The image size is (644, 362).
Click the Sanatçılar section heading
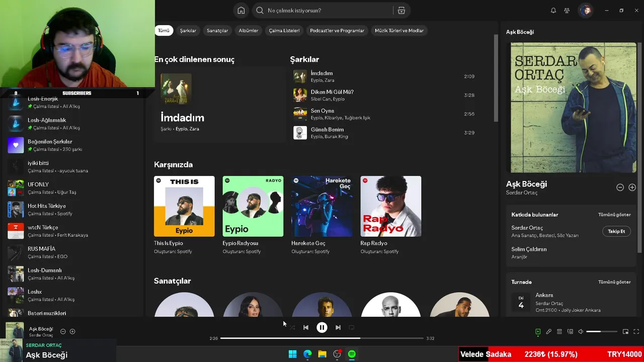pos(172,281)
